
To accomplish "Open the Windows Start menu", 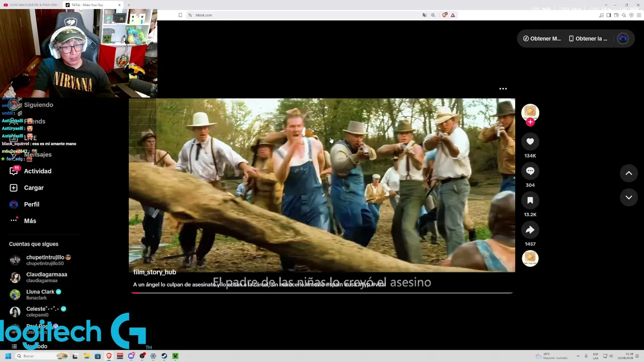I will pyautogui.click(x=8, y=356).
